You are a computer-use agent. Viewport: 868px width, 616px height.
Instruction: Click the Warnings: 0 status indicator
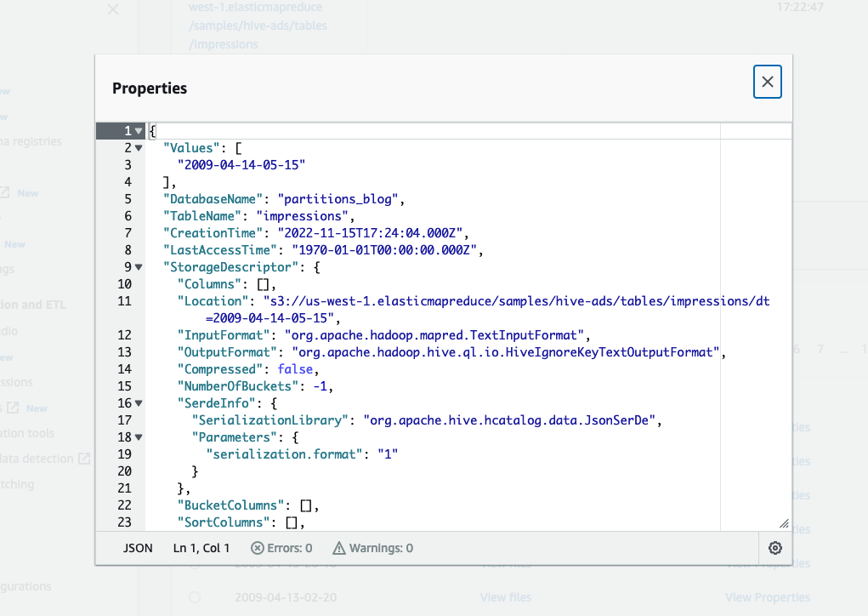372,548
